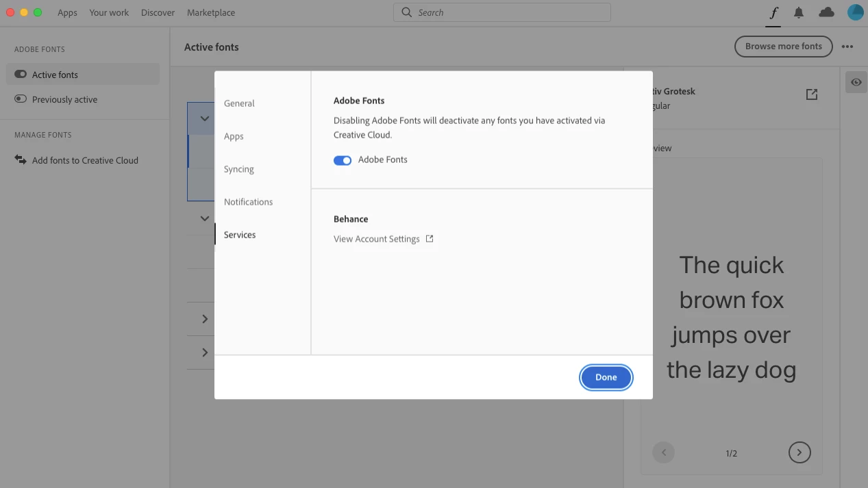868x488 pixels.
Task: Expand the last right-chevron font family
Action: pos(204,352)
